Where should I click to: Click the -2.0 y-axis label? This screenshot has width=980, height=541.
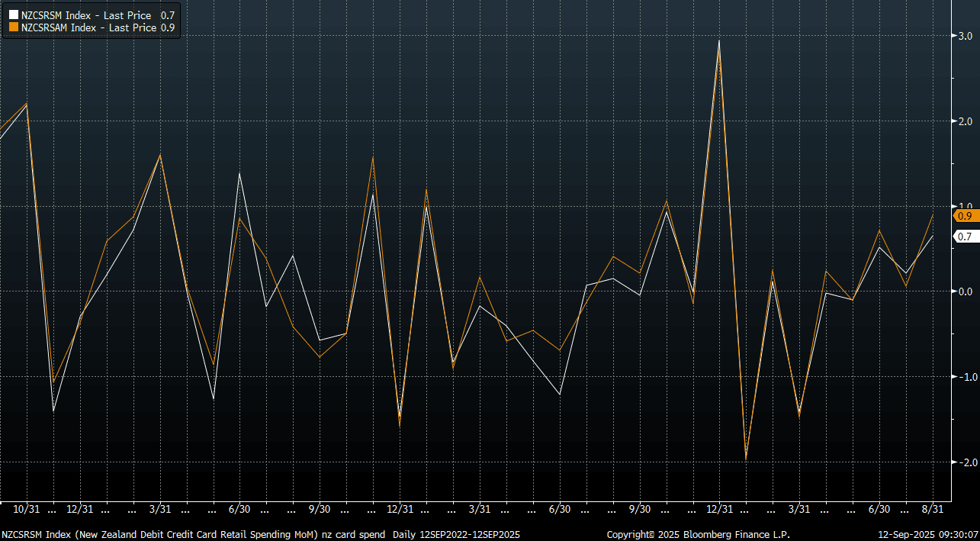coord(962,462)
